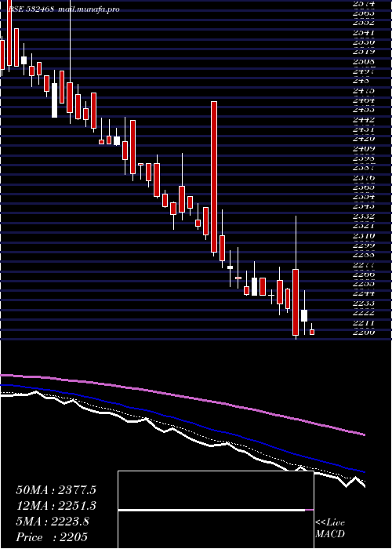Click the 2299 price axis label
The image size is (392, 549).
tap(364, 245)
